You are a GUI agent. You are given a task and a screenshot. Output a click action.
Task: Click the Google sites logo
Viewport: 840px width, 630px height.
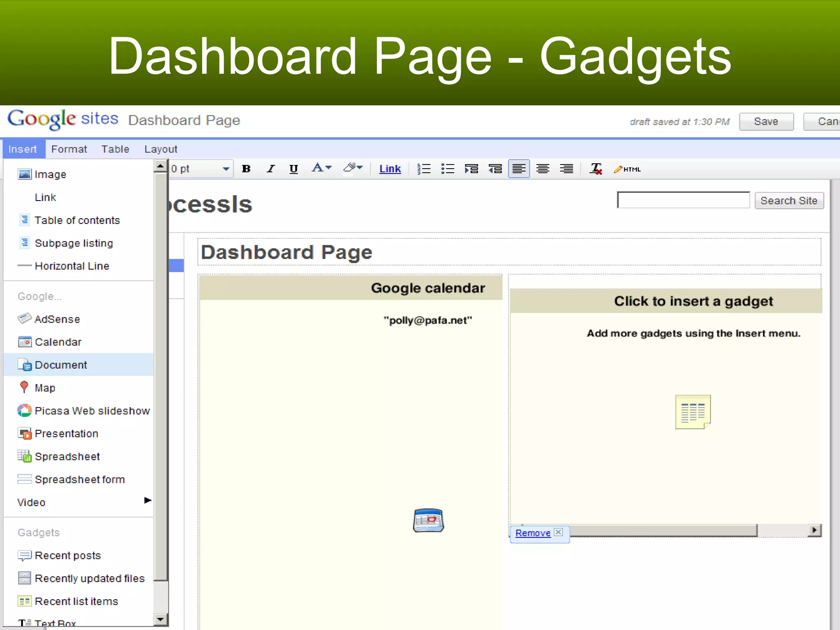coord(63,119)
